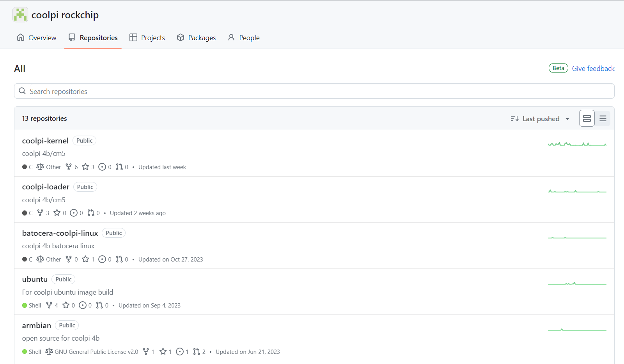Viewport: 624px width, 364px height.
Task: Switch to the compact list view
Action: point(603,118)
